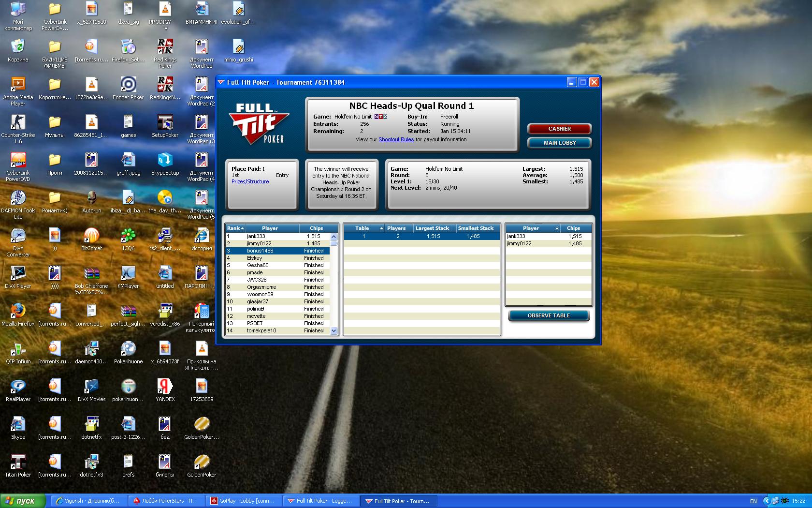The height and width of the screenshot is (508, 812).
Task: Open the GoldenPoker desktop shortcut
Action: point(202,463)
